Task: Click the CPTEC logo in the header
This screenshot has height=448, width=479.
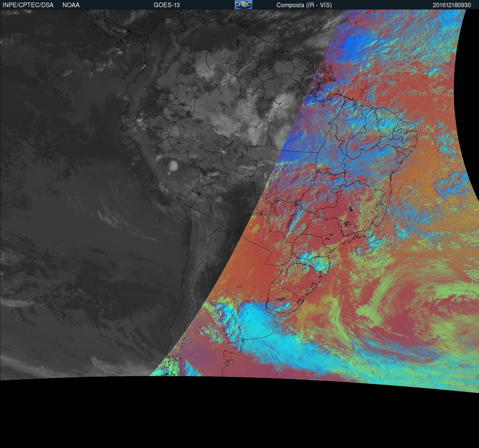Action: coord(243,5)
